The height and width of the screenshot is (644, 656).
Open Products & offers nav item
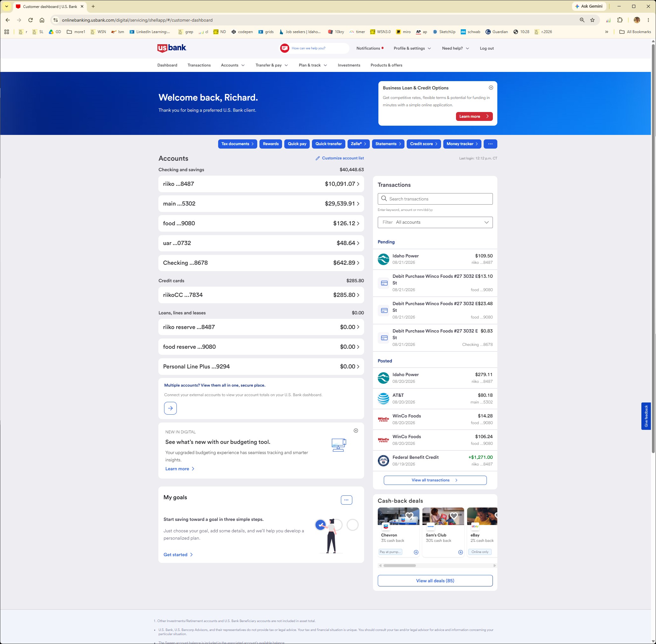point(386,65)
